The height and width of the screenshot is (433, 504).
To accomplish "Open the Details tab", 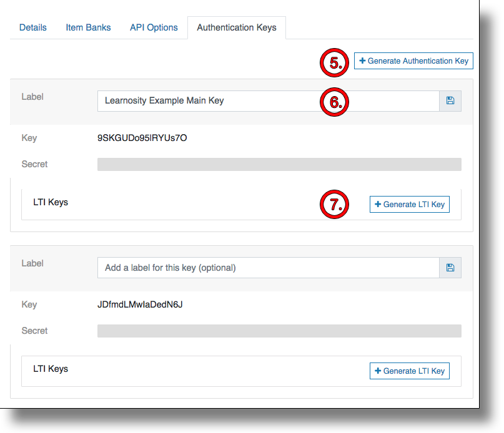I will point(32,27).
